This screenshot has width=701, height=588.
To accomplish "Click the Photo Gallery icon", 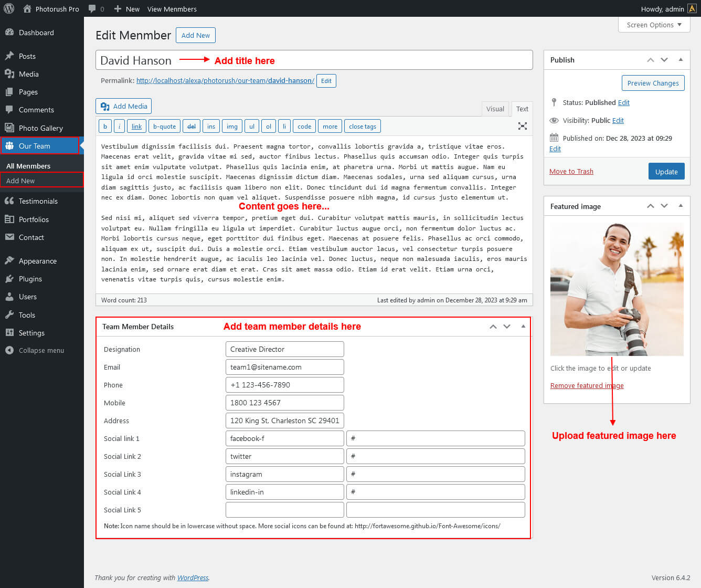I will click(9, 128).
